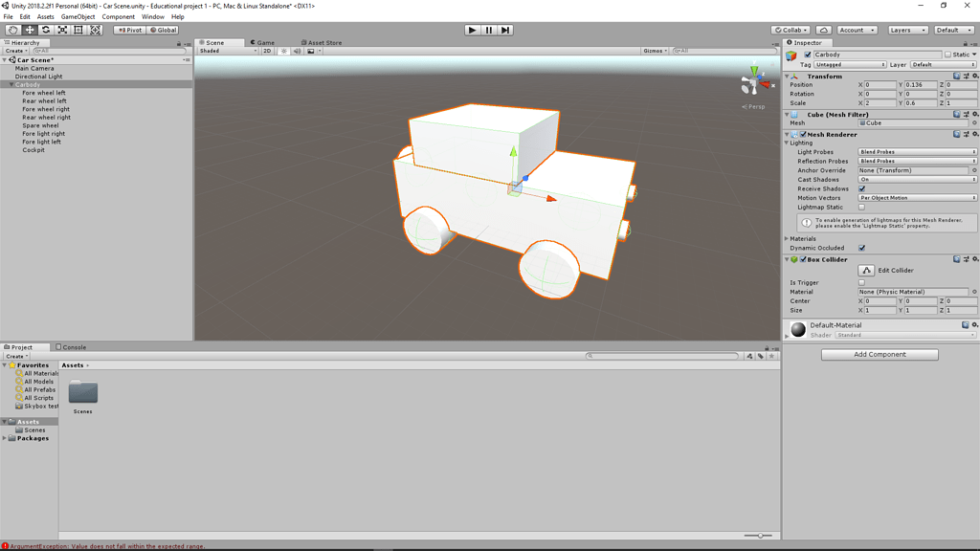980x551 pixels.
Task: Switch to the Game view tab
Action: 261,42
